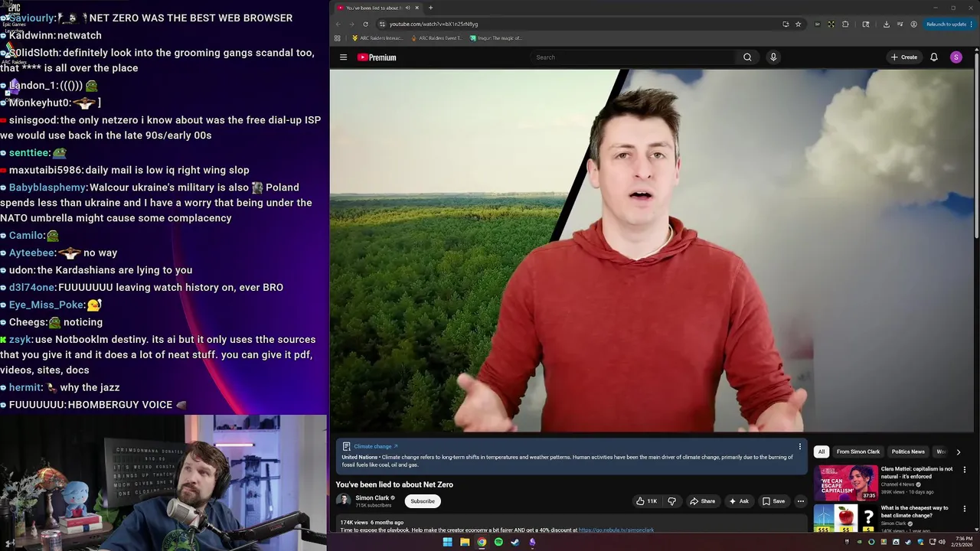The height and width of the screenshot is (551, 980).
Task: Open the ARC Raiders Event T... bookmark
Action: coord(436,37)
